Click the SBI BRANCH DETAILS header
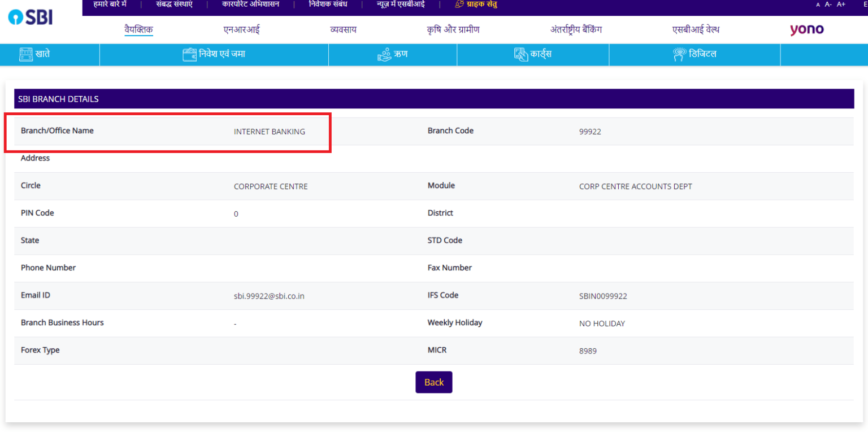868x442 pixels. tap(434, 99)
